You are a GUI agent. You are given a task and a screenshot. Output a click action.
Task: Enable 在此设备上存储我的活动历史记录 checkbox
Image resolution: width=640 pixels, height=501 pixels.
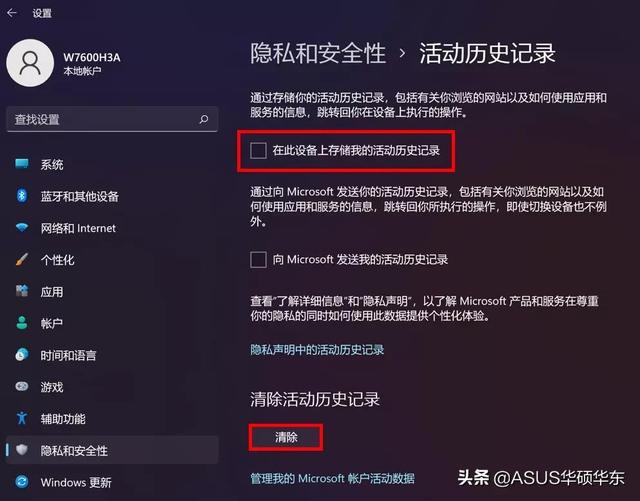click(258, 150)
